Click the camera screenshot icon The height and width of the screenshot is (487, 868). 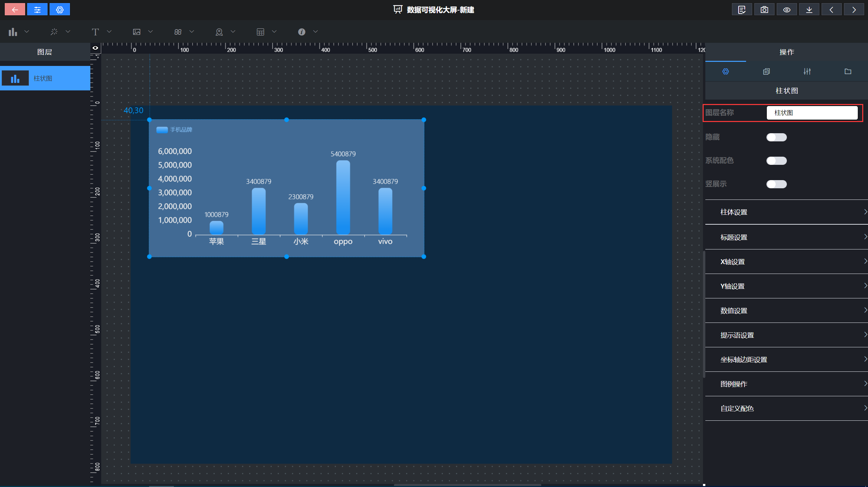point(764,10)
